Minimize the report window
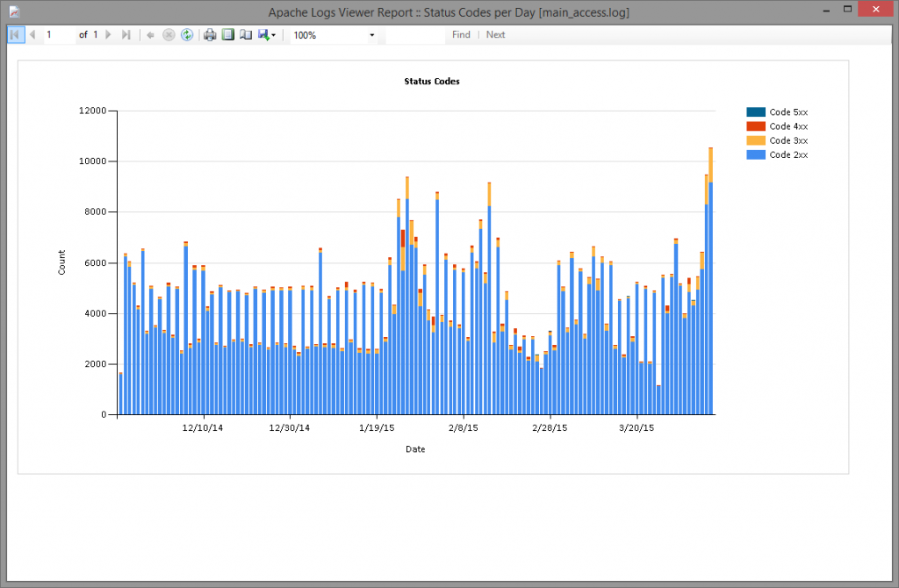The width and height of the screenshot is (899, 588). click(826, 11)
